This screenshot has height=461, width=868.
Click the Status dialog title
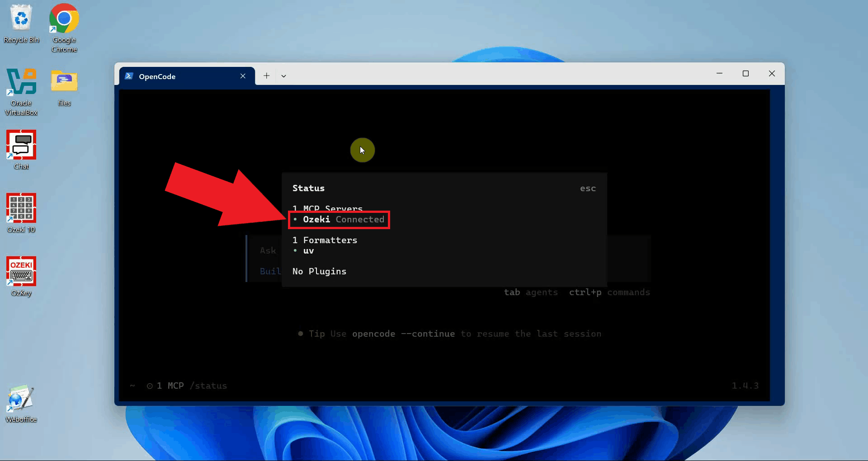308,188
